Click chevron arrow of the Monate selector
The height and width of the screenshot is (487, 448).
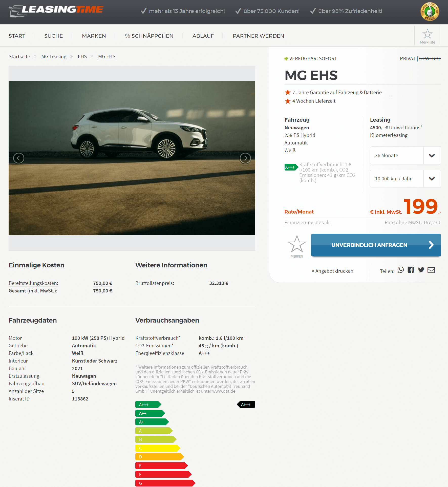coord(432,156)
